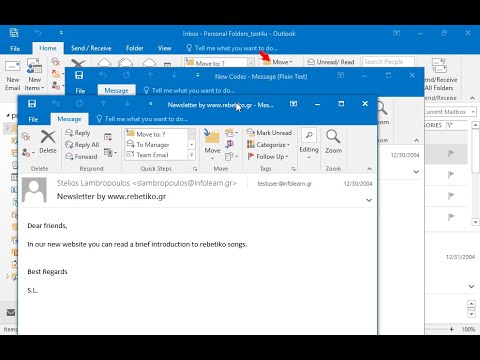This screenshot has height=360, width=480.
Task: Open the File tab in the main Outlook window
Action: coord(15,49)
